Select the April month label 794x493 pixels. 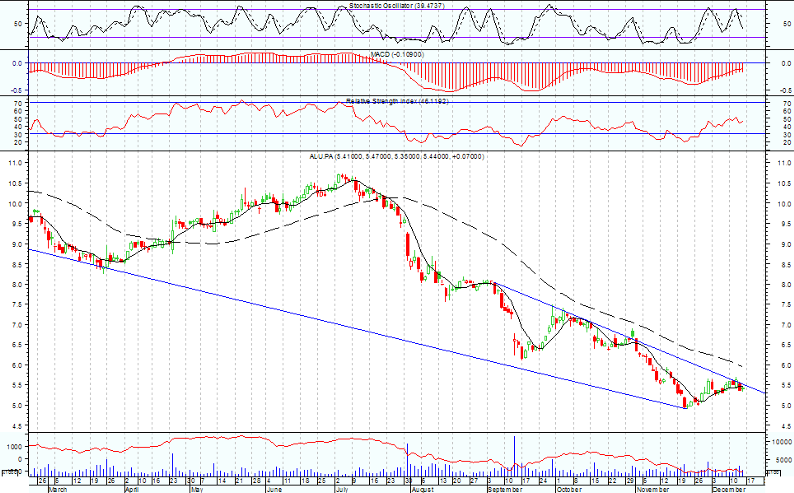[132, 489]
